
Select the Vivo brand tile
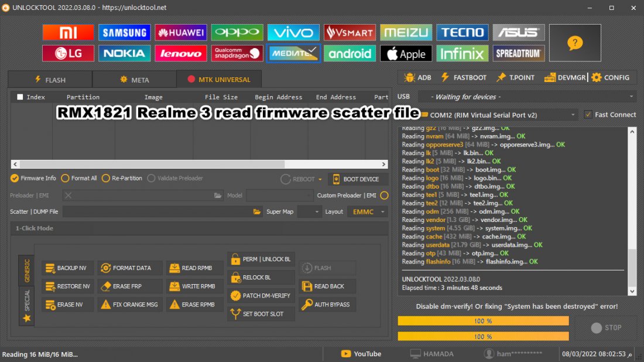click(293, 32)
